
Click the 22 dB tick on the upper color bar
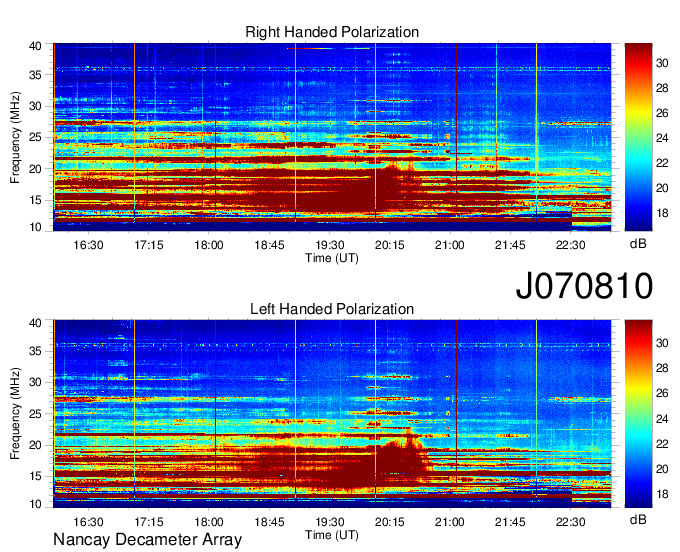tap(662, 163)
